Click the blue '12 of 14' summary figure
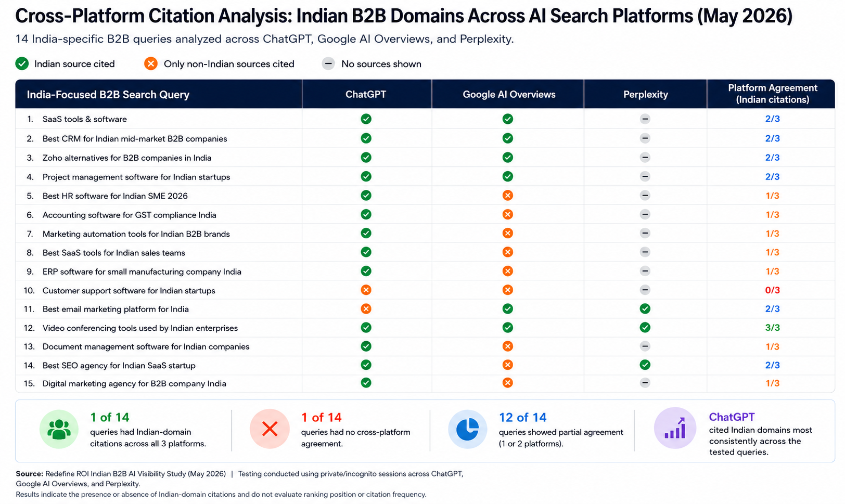 tap(523, 417)
